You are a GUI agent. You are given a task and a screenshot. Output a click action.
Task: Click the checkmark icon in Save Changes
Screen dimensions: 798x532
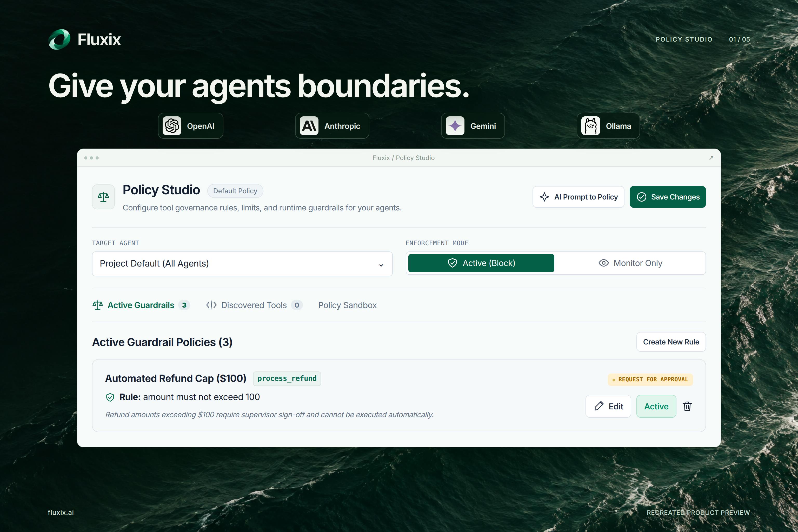641,197
